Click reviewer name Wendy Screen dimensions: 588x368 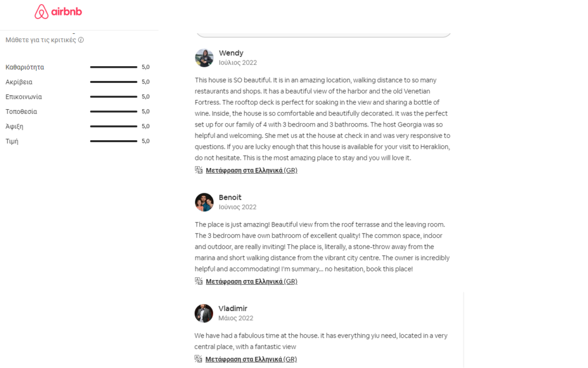click(231, 53)
